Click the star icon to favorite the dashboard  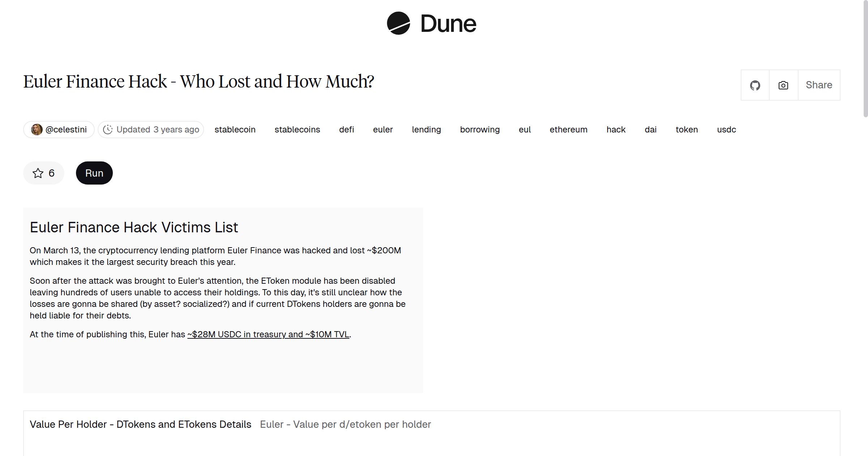click(38, 173)
